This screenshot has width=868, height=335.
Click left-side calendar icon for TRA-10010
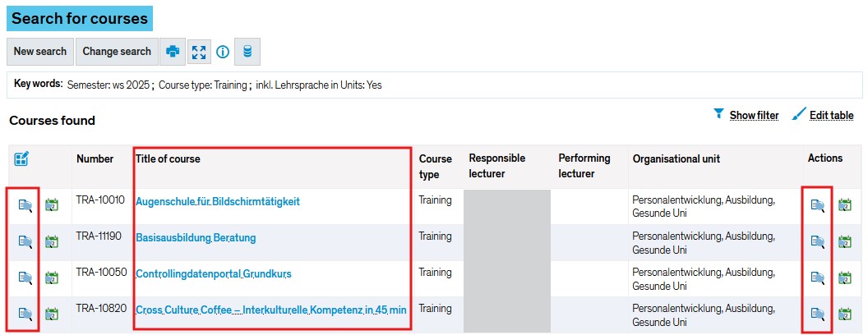52,205
